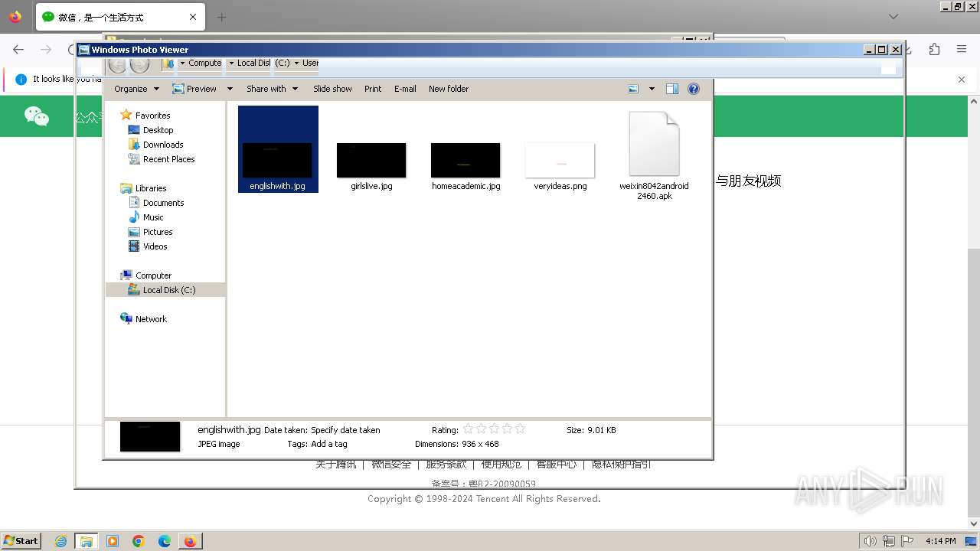
Task: Open the view options dropdown arrow
Action: [x=652, y=89]
